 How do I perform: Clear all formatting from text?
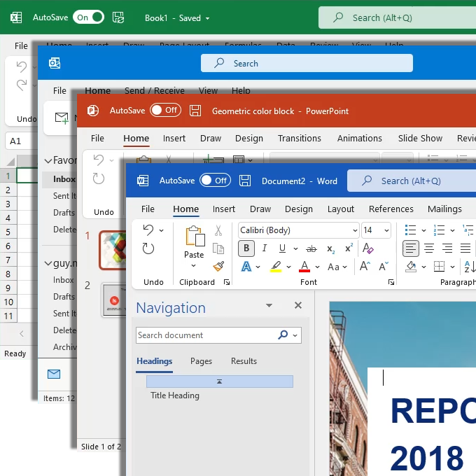click(367, 248)
